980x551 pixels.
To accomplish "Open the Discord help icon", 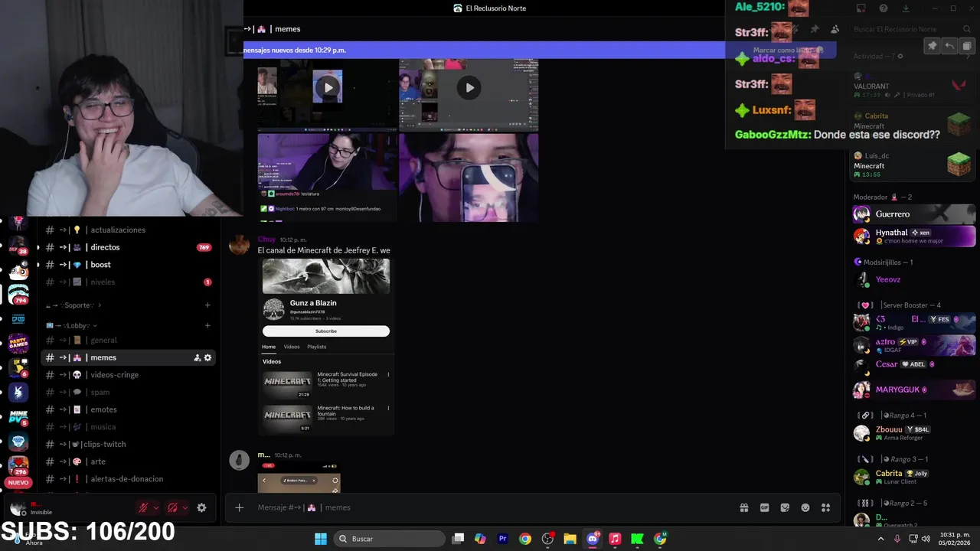I will point(884,8).
